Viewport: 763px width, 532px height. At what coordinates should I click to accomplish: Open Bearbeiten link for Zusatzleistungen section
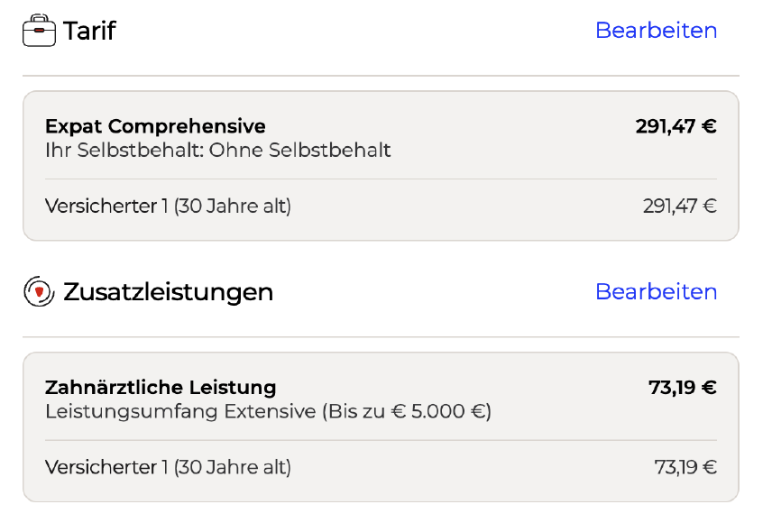point(656,292)
